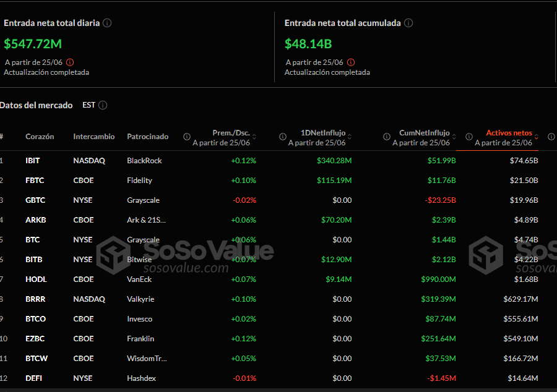Click the $21.50B net assets value
The width and height of the screenshot is (557, 392).
pos(524,181)
